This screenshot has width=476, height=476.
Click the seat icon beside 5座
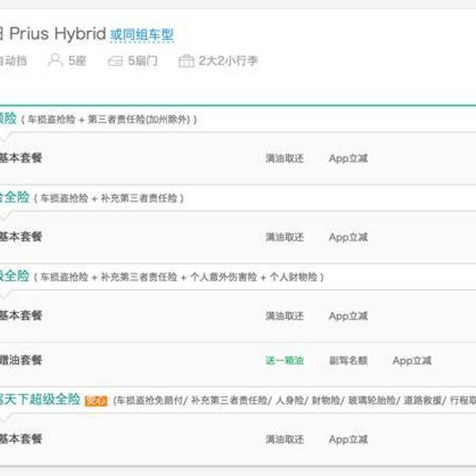55,60
